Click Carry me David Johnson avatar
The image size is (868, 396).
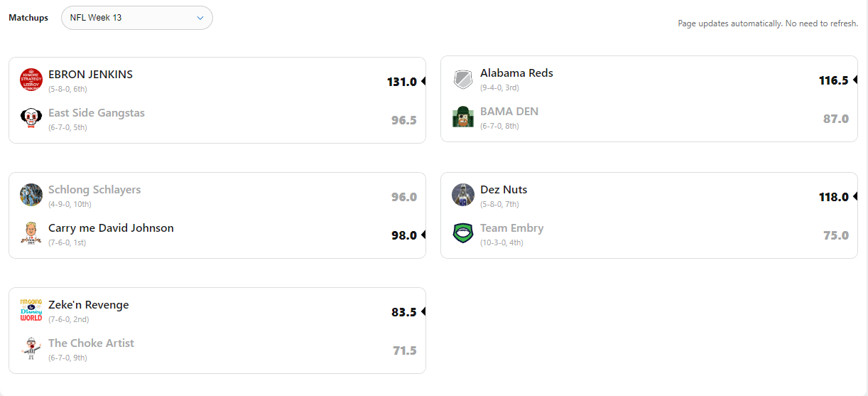tap(31, 233)
